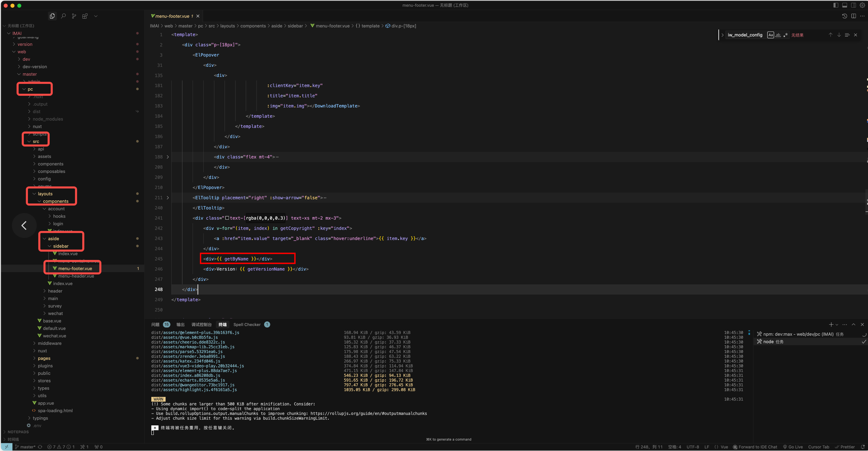The image size is (868, 451).
Task: Open the editor timeline history icon
Action: click(844, 16)
